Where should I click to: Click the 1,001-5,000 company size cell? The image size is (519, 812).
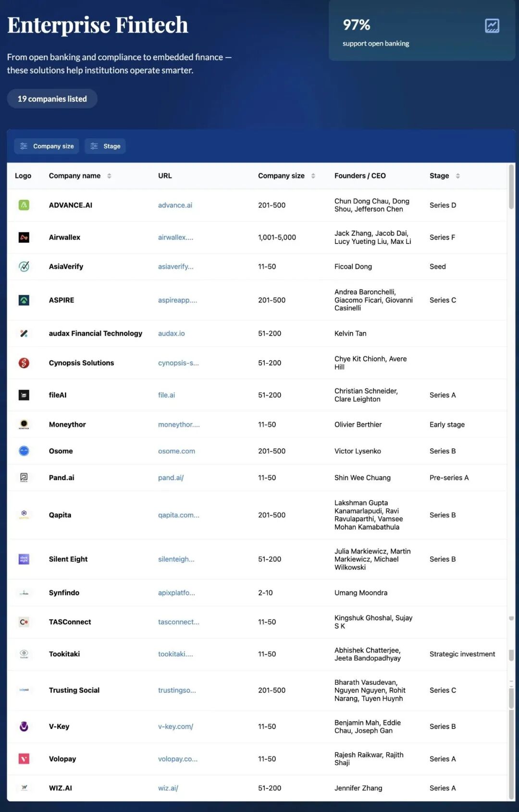click(x=277, y=237)
